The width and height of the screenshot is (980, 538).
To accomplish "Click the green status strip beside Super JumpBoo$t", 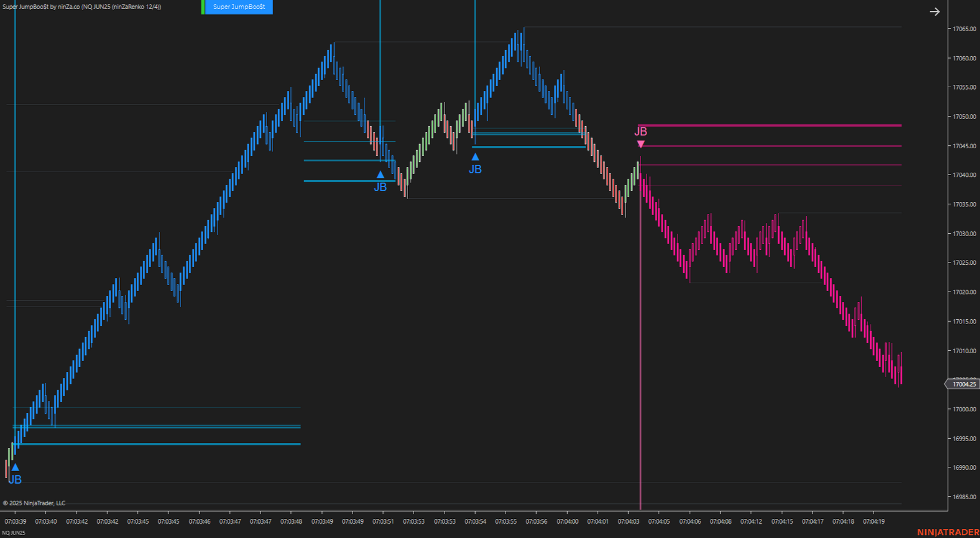I will 203,7.
